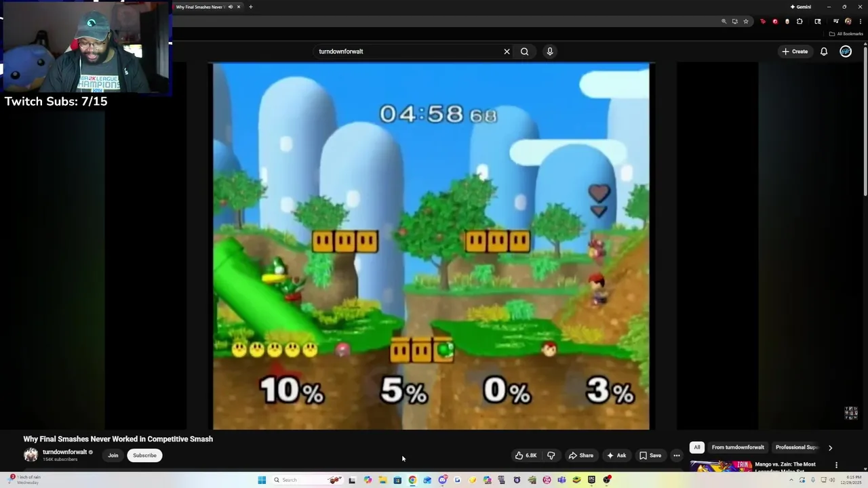Open the weather widget showing rain
The width and height of the screenshot is (868, 488).
(24, 480)
